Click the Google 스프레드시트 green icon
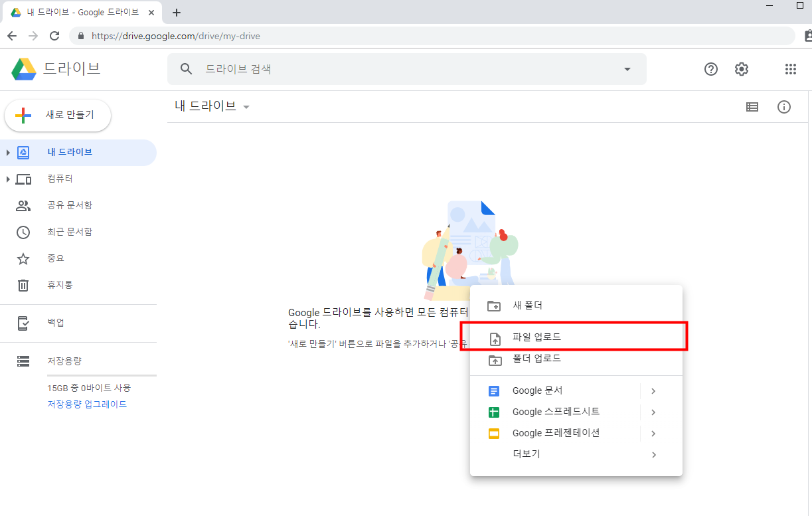 pyautogui.click(x=494, y=412)
